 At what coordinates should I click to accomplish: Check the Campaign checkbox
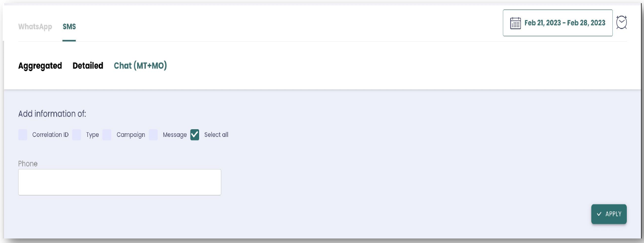107,135
